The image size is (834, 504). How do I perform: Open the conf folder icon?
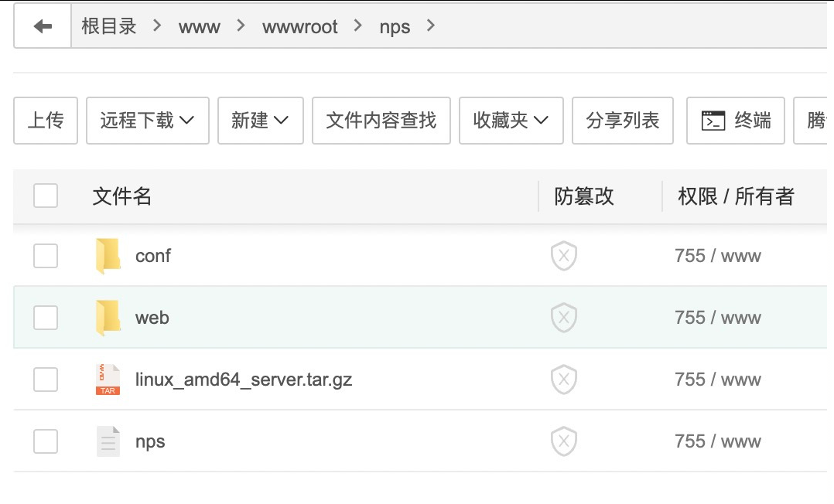[x=108, y=256]
